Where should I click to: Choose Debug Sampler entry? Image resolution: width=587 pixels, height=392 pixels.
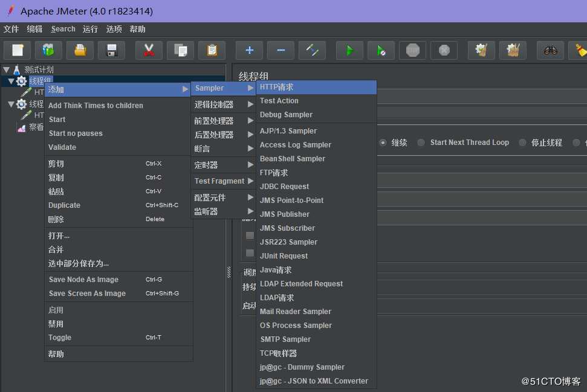[x=316, y=114]
